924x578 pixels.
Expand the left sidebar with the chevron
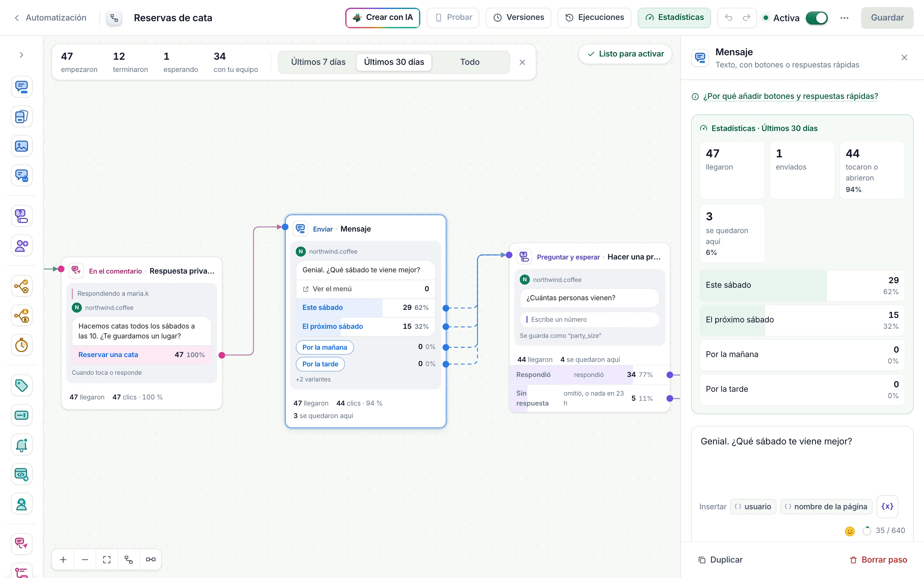[21, 55]
